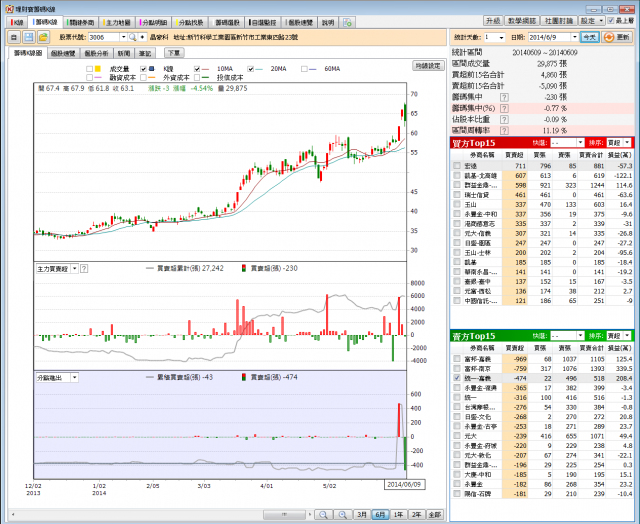Open the 統計天數 dropdown
This screenshot has height=524, width=640.
click(501, 37)
